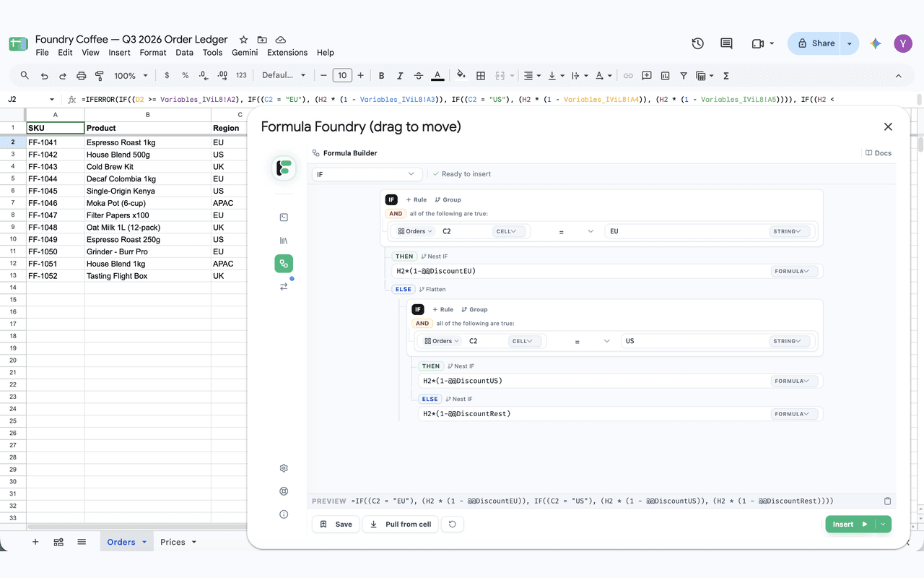Open the swap arrows icon in Formula Foundry sidebar
This screenshot has height=578, width=924.
click(x=284, y=287)
